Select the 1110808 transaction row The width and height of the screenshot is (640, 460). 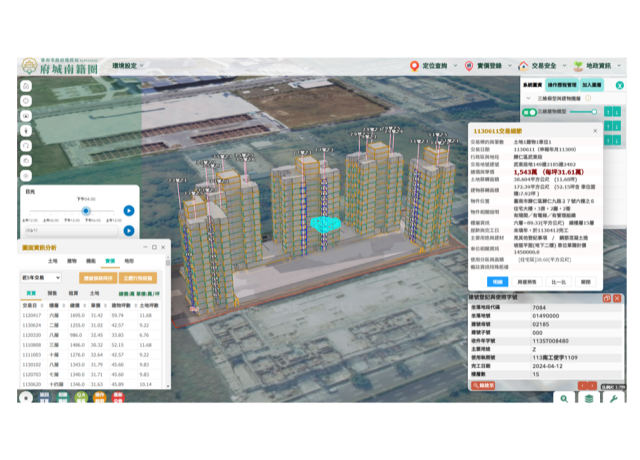point(32,343)
